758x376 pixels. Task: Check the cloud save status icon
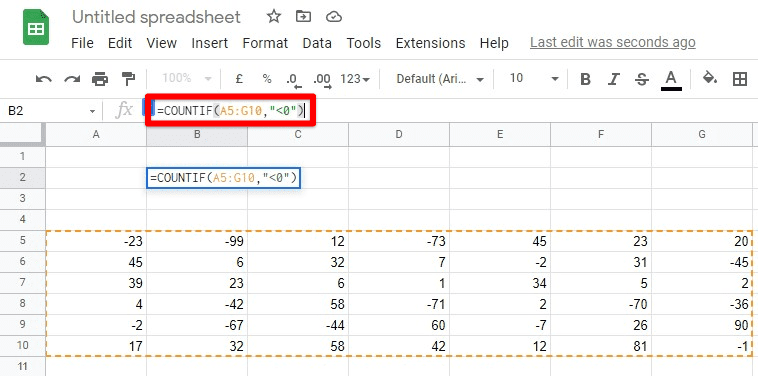(334, 17)
